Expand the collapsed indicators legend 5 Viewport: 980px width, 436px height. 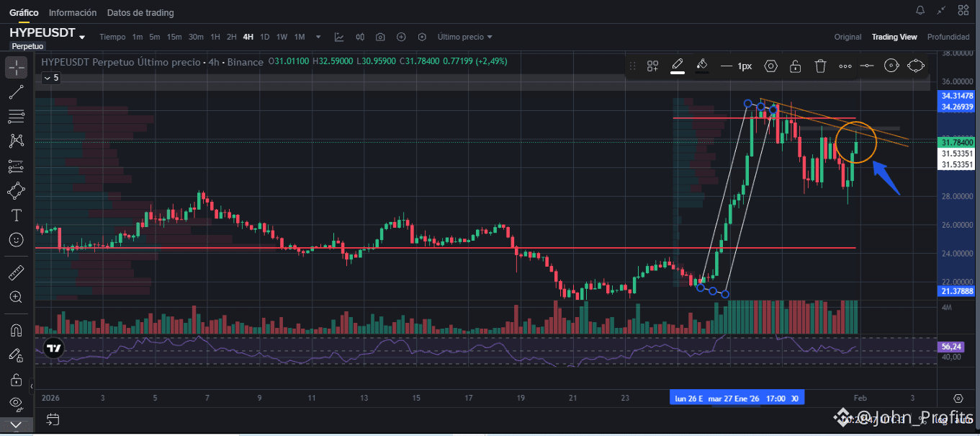(x=50, y=78)
